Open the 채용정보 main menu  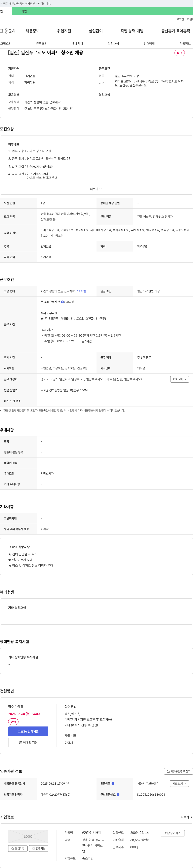32,31
